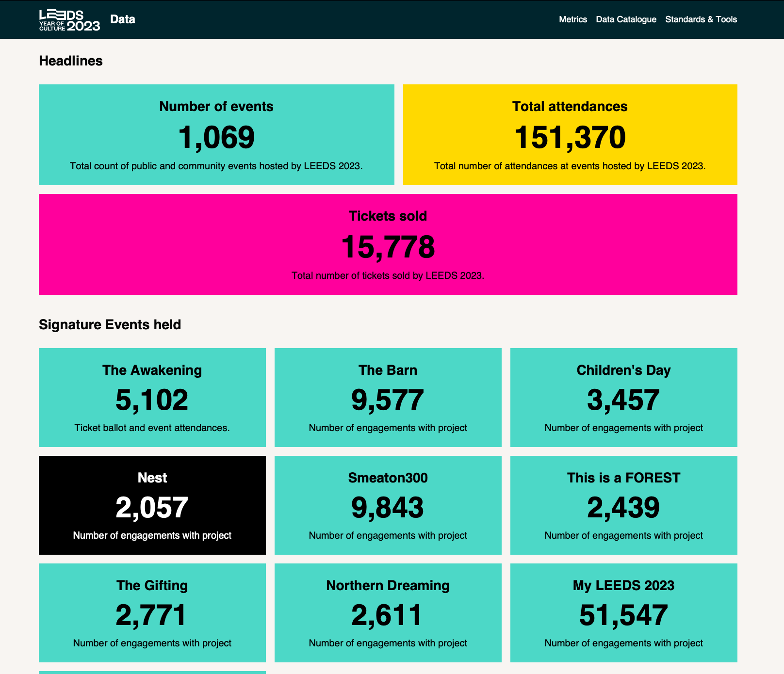Open This is a FOREST card
Viewport: 784px width, 674px height.
tap(624, 505)
